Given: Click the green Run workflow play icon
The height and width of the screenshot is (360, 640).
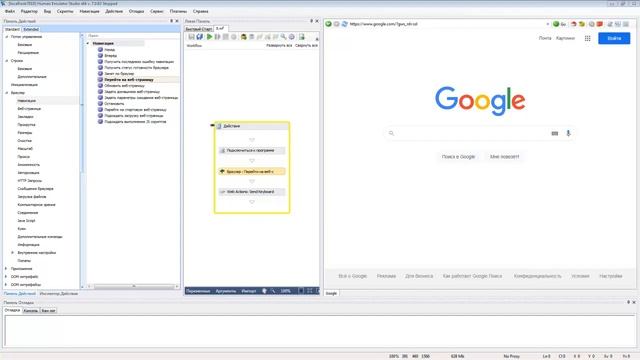Looking at the screenshot, I should tap(209, 37).
